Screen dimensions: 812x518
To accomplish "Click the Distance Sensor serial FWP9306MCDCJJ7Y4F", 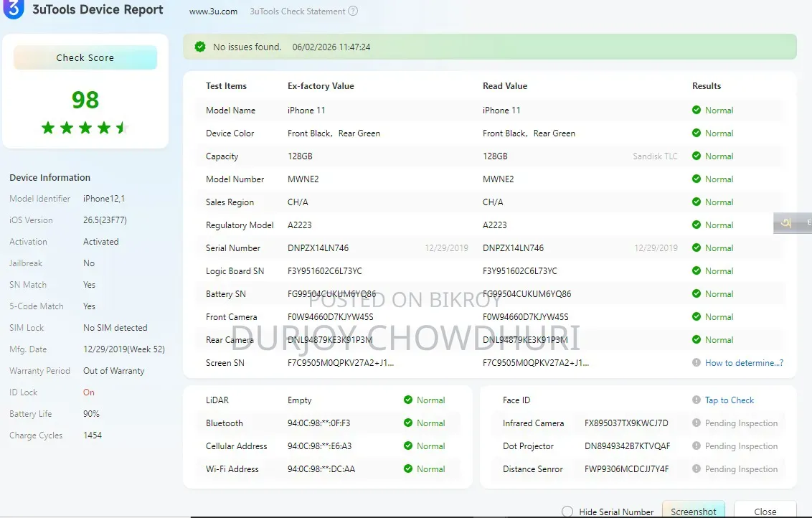I will 626,468.
